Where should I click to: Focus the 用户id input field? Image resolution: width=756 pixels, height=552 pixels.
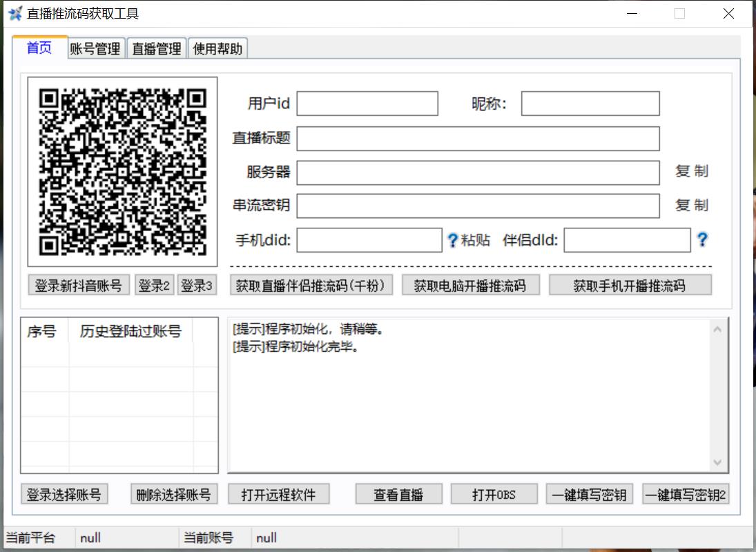[367, 103]
